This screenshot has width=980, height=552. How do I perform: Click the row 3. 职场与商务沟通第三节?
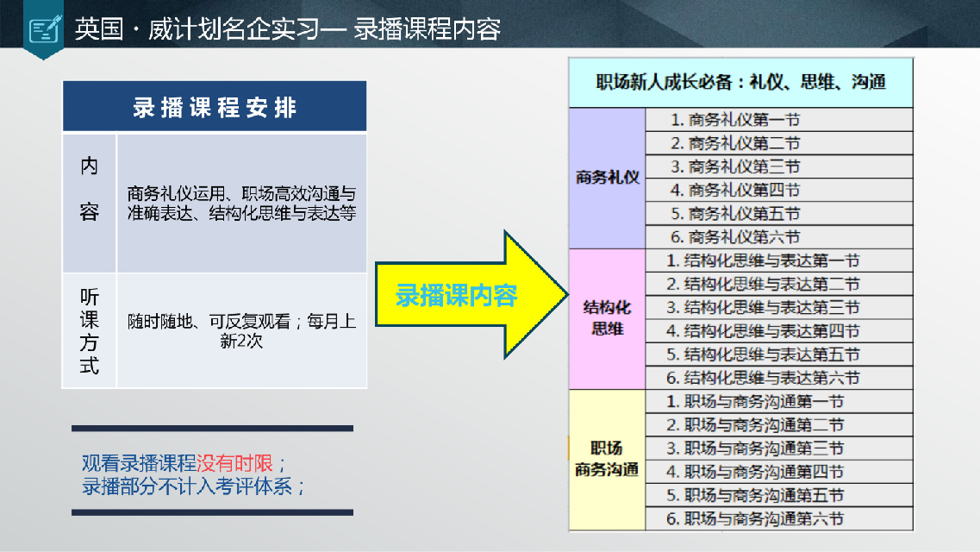tap(779, 448)
